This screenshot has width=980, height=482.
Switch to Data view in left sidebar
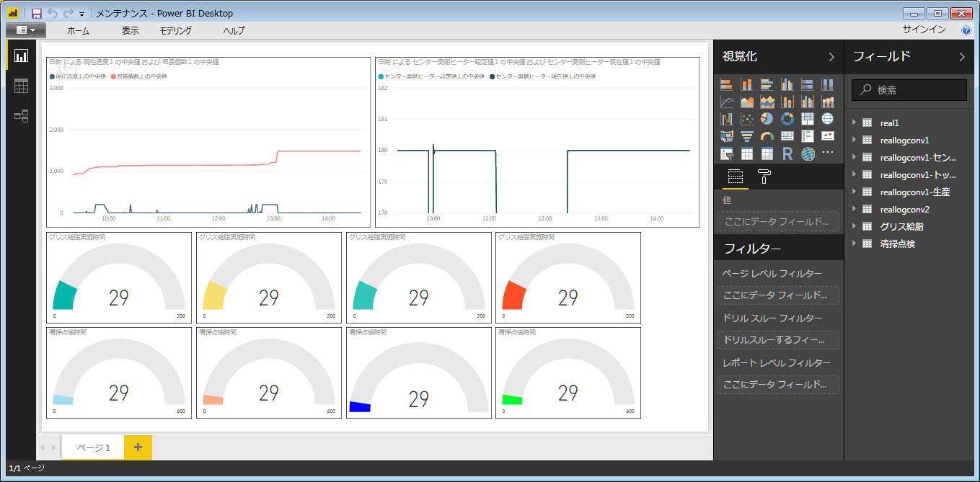tap(21, 86)
